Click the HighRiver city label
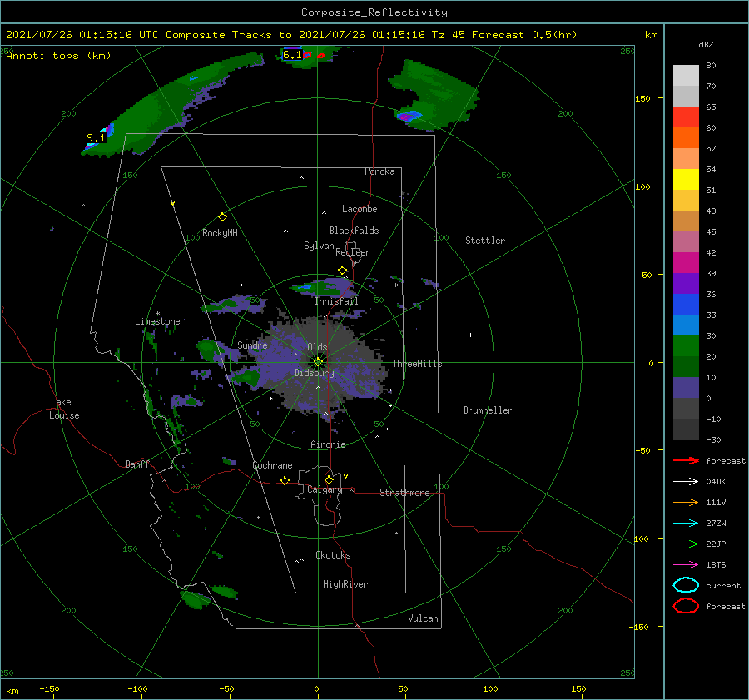This screenshot has height=700, width=749. point(345,584)
